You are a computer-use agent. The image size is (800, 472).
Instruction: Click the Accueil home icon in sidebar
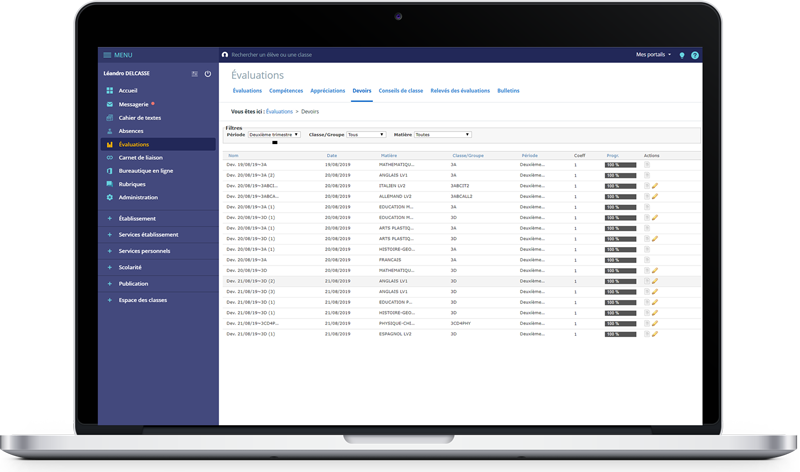[x=110, y=91]
